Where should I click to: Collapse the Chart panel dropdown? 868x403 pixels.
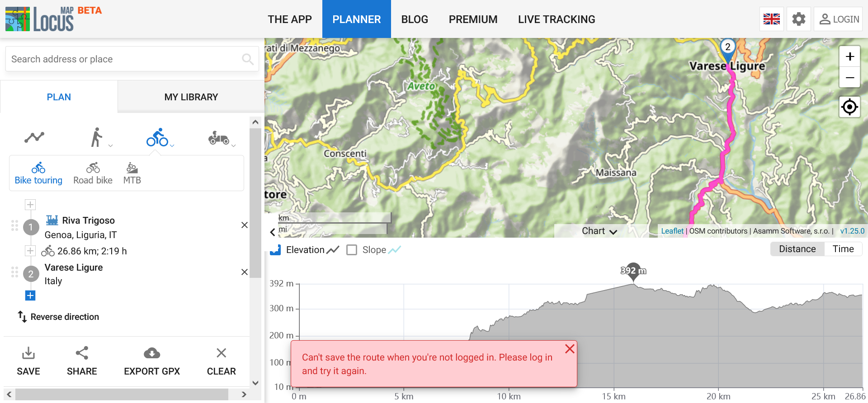tap(599, 231)
